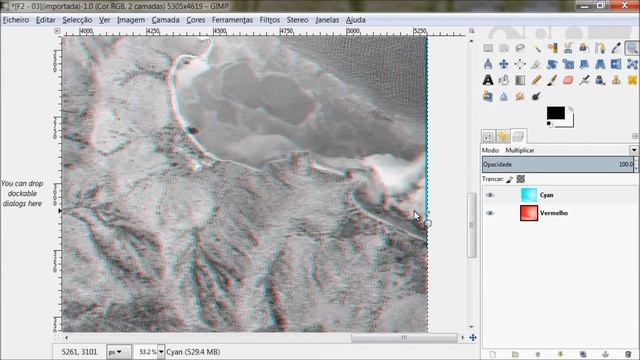This screenshot has width=640, height=360.
Task: Select the Rectangle Select tool
Action: point(488,48)
